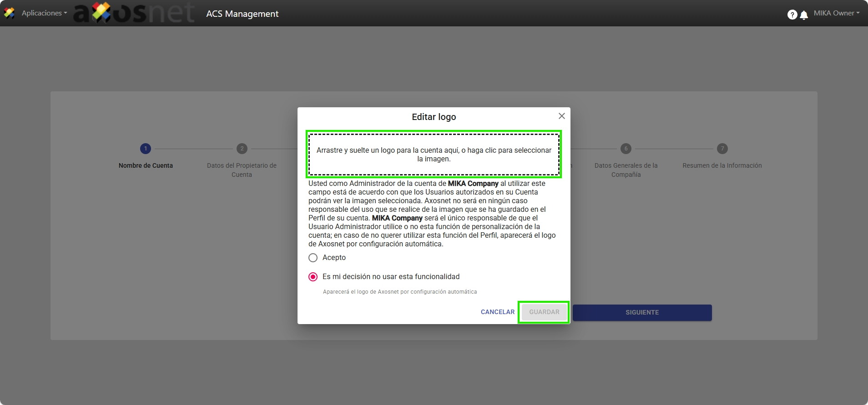Click the logo drop zone to select image
The height and width of the screenshot is (405, 868).
point(434,155)
